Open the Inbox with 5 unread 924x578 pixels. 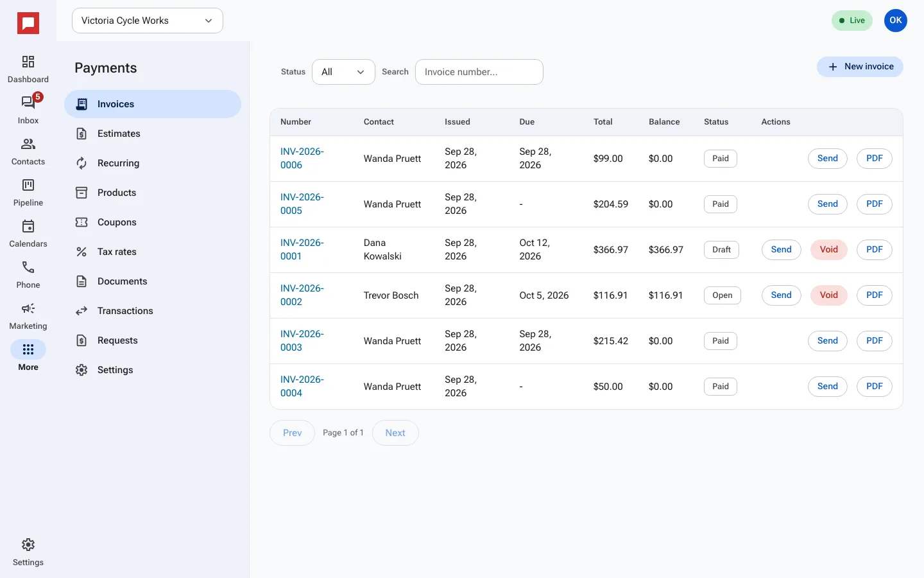coord(28,103)
